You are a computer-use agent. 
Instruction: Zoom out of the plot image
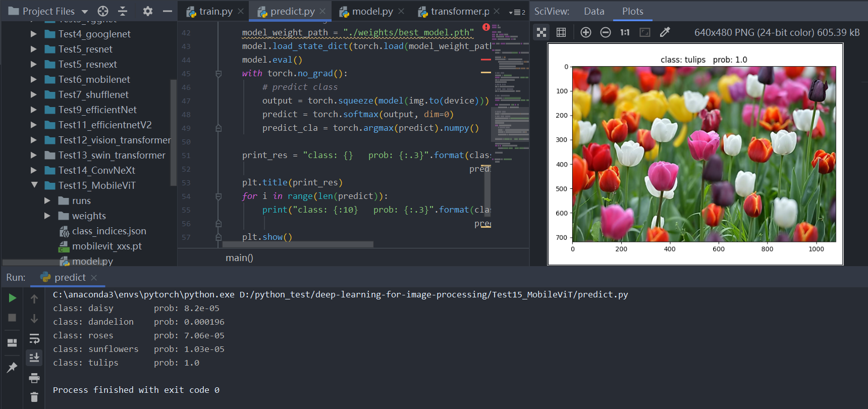[x=605, y=32]
